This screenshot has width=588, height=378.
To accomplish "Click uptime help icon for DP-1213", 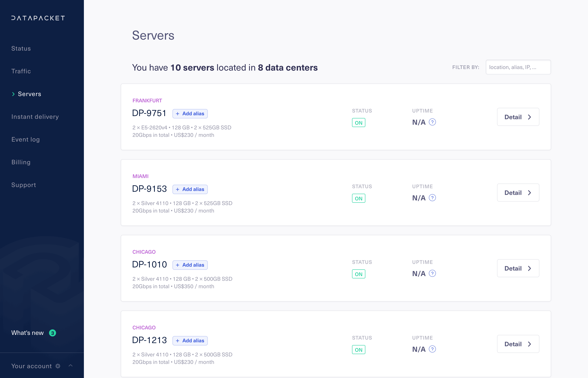I will (x=432, y=349).
